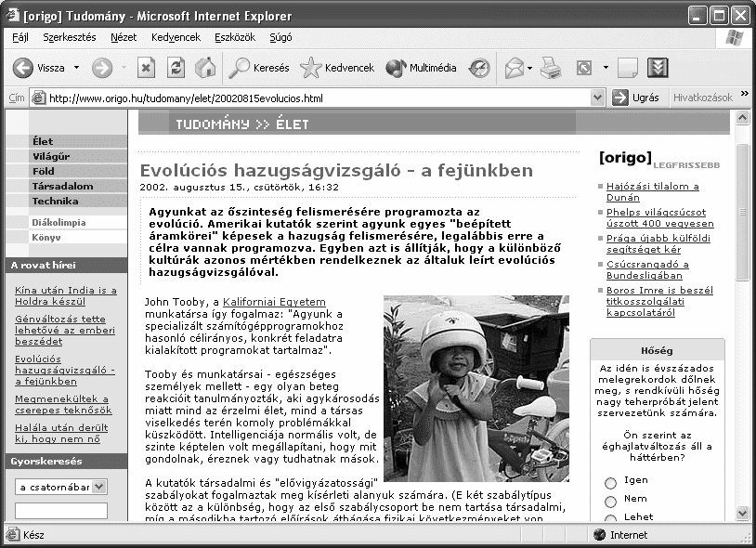Click the scroll up arrow of the page scrollbar

pos(742,117)
